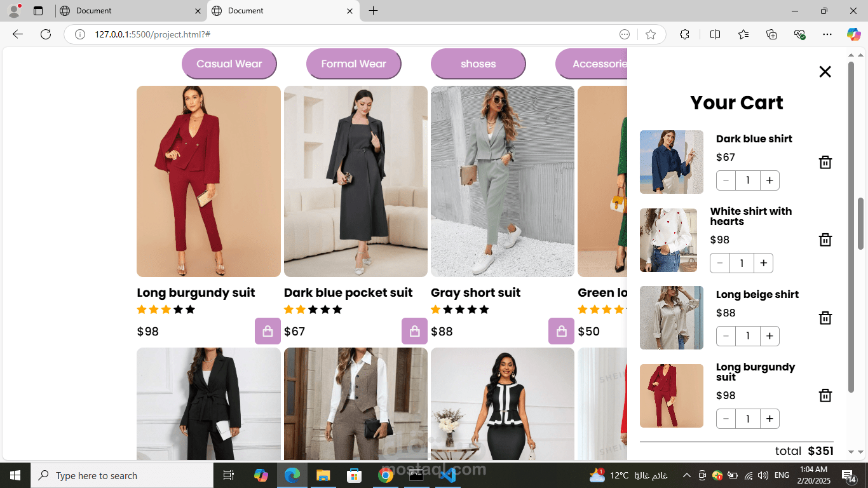This screenshot has width=868, height=488.
Task: Click the scrollbar down arrow
Action: pyautogui.click(x=862, y=452)
